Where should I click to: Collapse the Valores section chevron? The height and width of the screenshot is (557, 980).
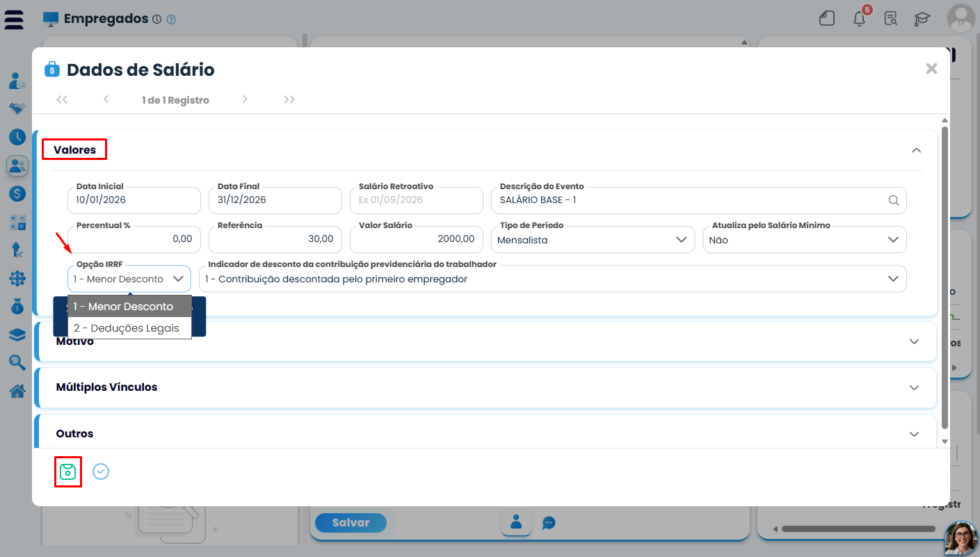917,150
